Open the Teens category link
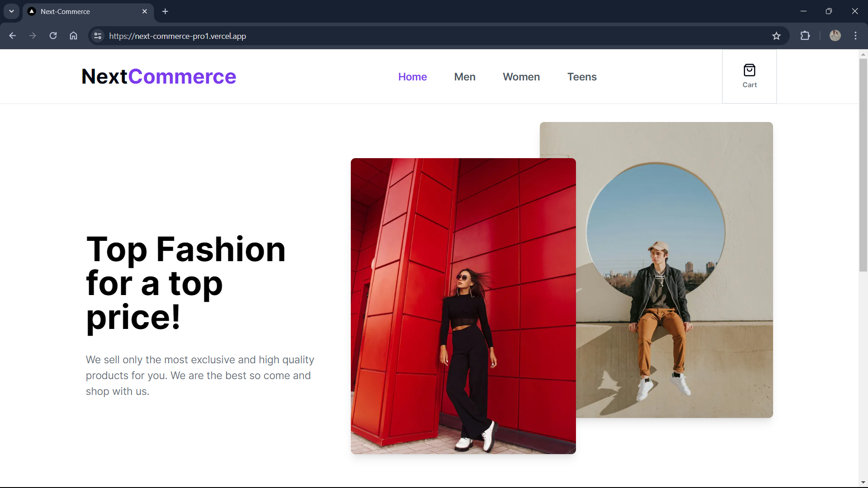This screenshot has width=868, height=488. coord(581,77)
